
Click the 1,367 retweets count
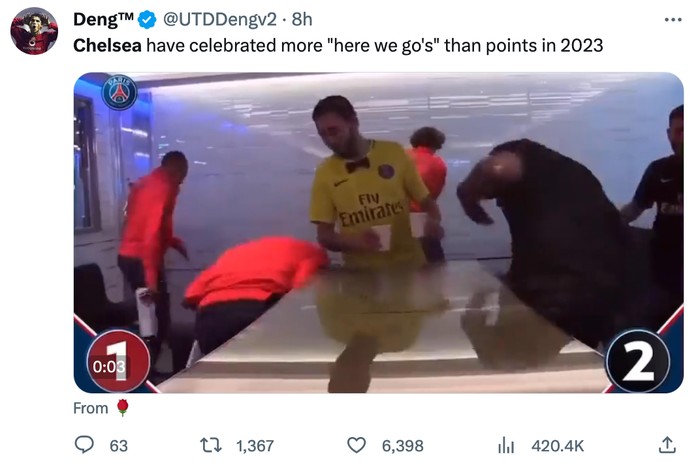tap(255, 446)
